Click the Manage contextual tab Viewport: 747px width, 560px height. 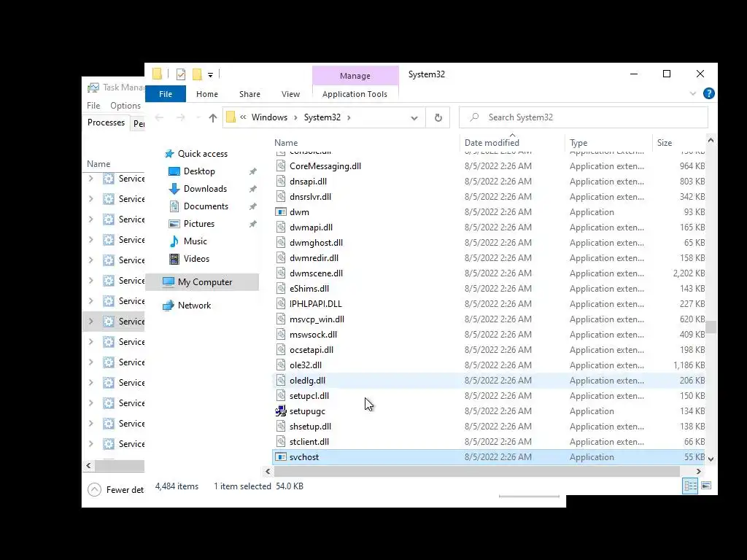(x=355, y=76)
